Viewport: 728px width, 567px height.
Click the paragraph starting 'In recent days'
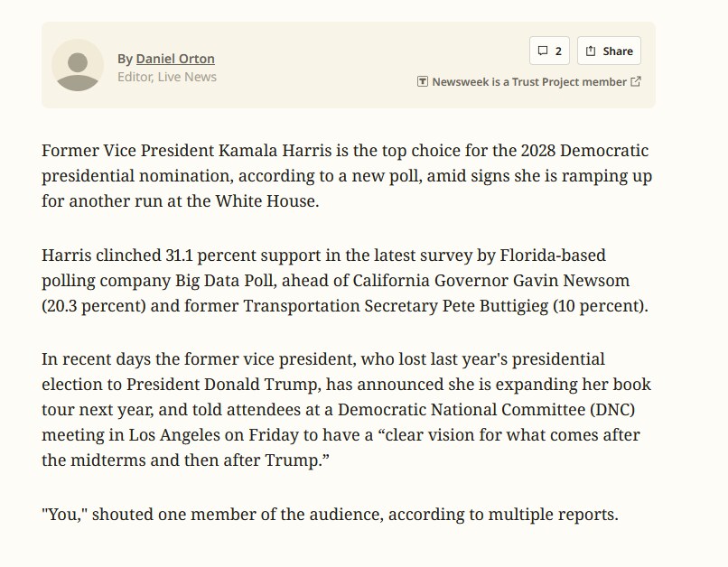(x=346, y=409)
